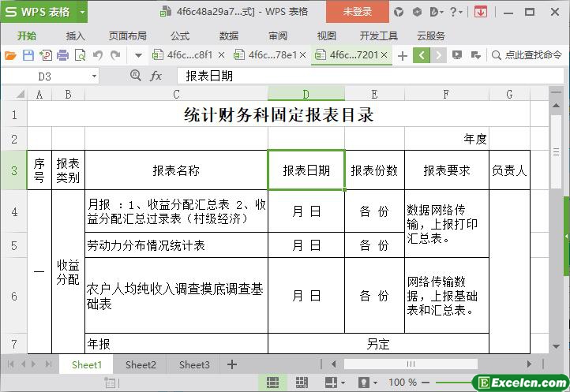Image resolution: width=570 pixels, height=392 pixels.
Task: Open the eye protection mode dropdown
Action: click(375, 383)
